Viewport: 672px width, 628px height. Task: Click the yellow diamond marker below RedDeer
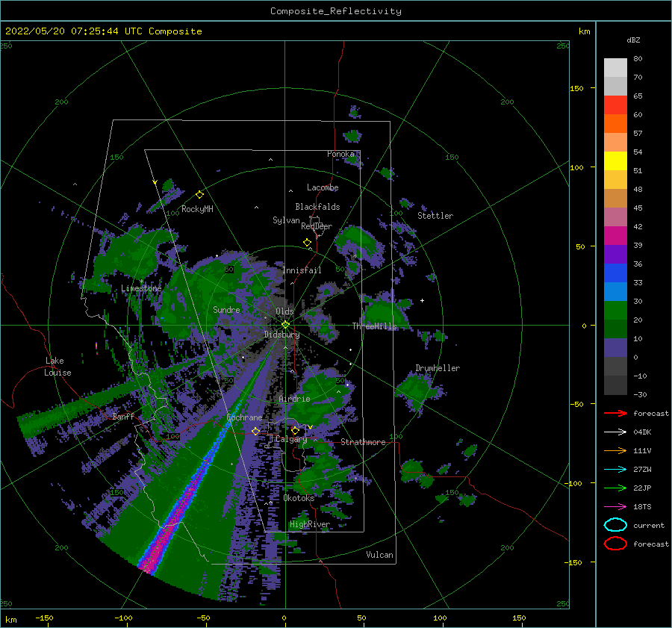307,243
